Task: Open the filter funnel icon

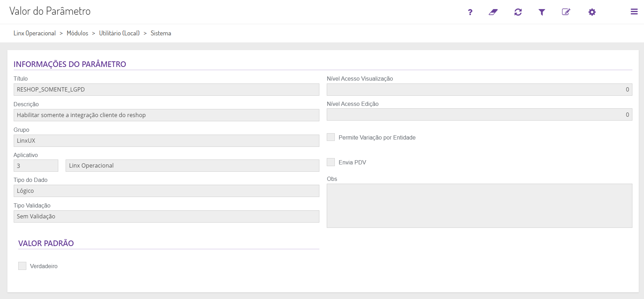Action: [x=542, y=12]
